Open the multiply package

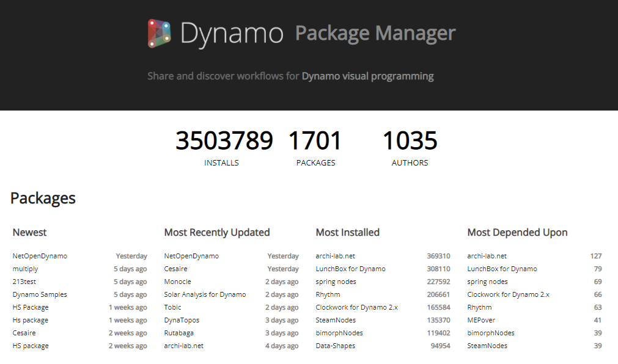click(25, 269)
